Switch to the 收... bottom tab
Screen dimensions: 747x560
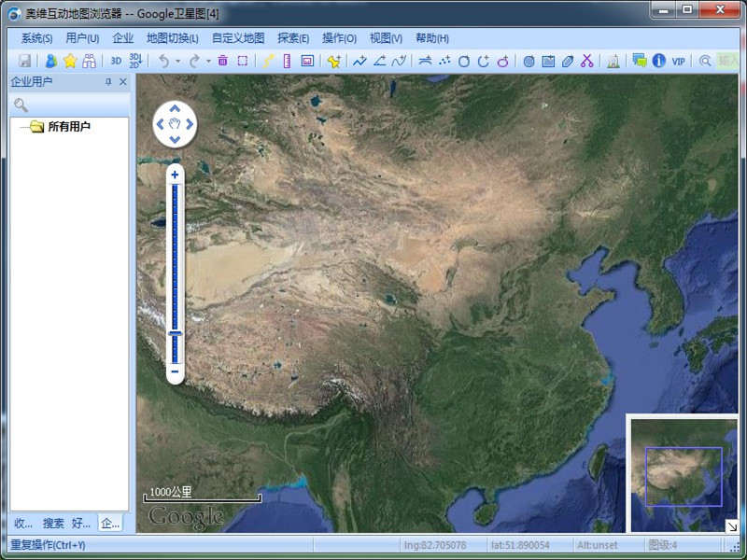coord(22,524)
